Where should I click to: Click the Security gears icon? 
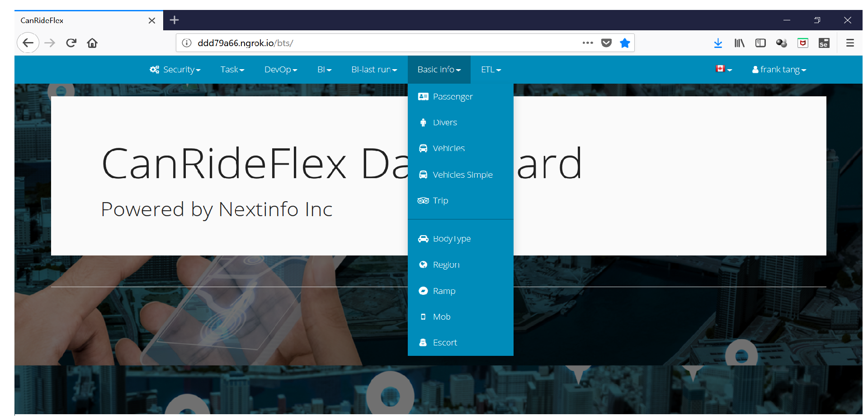pyautogui.click(x=155, y=70)
